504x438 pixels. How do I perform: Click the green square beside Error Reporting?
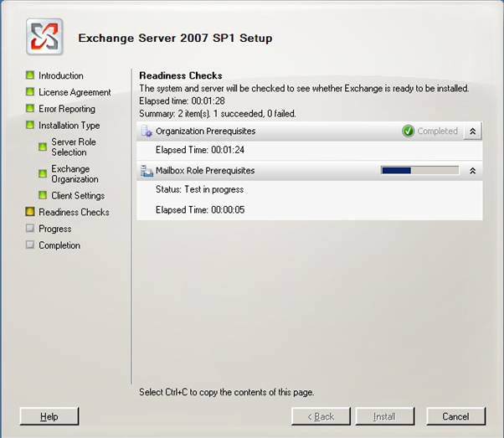30,108
